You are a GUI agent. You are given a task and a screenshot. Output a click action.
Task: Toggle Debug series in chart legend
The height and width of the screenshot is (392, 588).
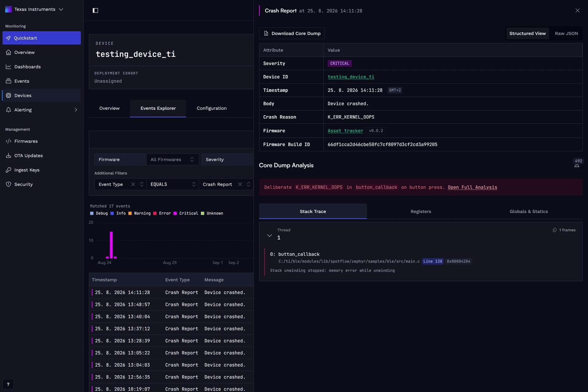pyautogui.click(x=99, y=213)
